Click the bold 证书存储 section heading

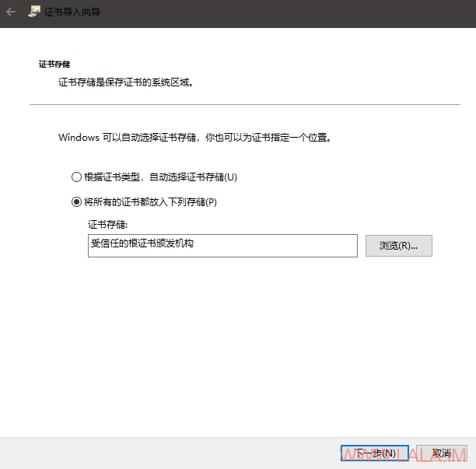pyautogui.click(x=54, y=64)
